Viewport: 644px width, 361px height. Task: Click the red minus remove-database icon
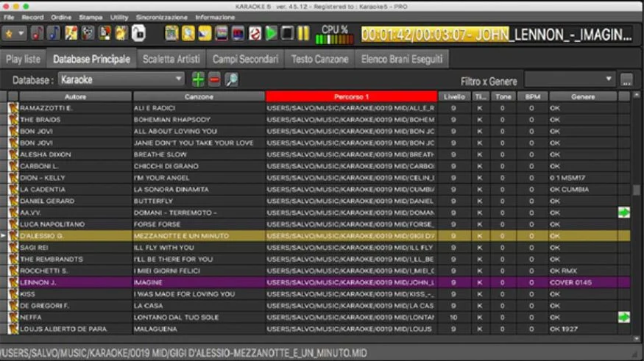214,79
